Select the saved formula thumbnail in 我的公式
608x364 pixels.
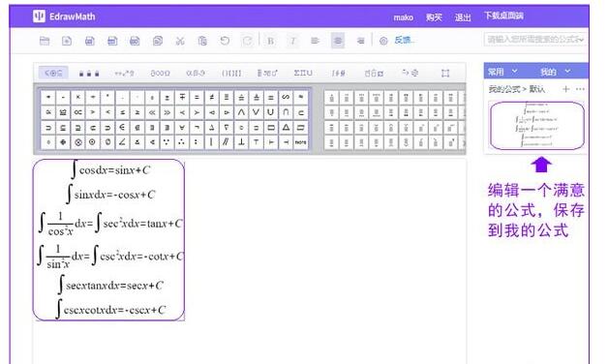[x=537, y=126]
